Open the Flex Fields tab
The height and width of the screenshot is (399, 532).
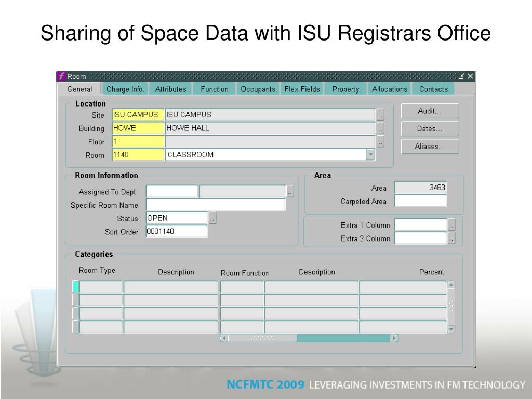tap(302, 89)
